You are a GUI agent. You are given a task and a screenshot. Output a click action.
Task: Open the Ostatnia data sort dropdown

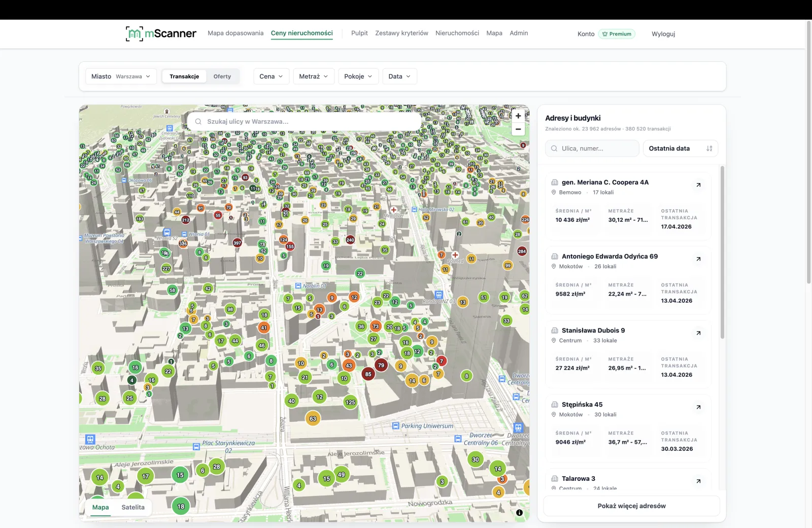[x=681, y=148]
